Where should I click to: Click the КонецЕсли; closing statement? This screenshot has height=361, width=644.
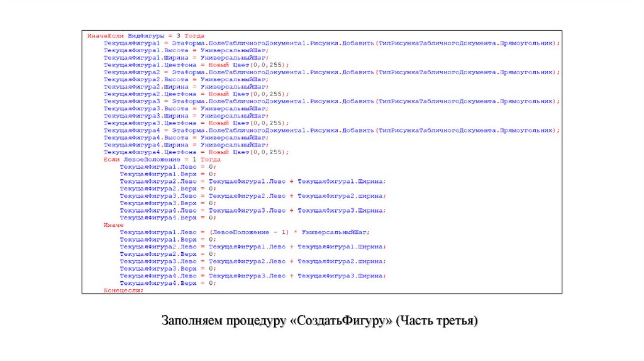pos(124,290)
